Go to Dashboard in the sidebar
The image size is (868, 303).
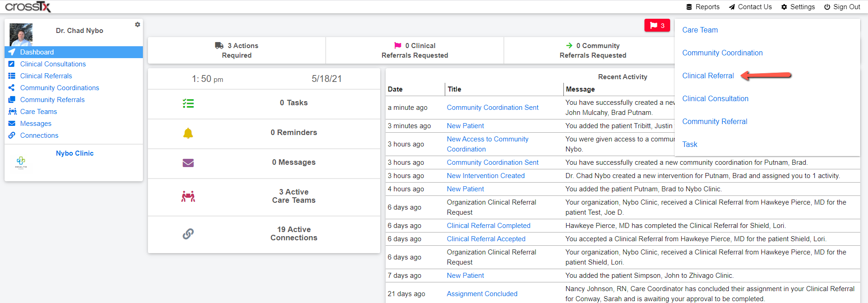[x=74, y=52]
